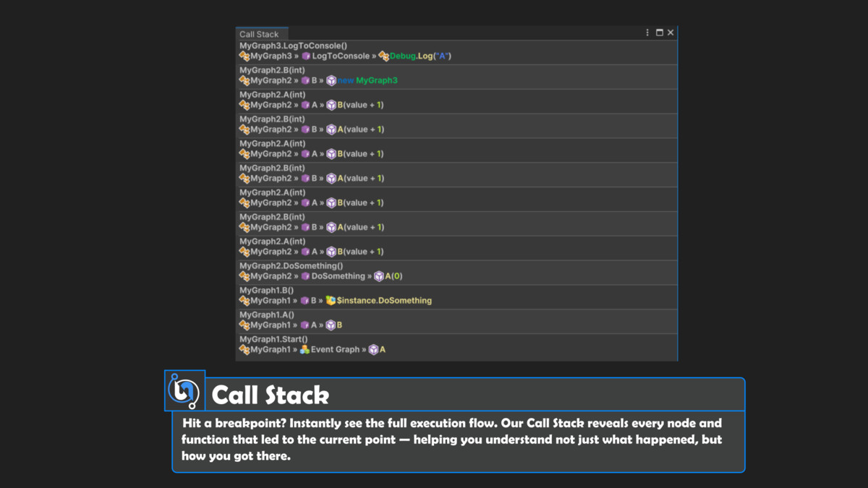Click the Call Stack logo in banner
Image resolution: width=868 pixels, height=488 pixels.
184,391
